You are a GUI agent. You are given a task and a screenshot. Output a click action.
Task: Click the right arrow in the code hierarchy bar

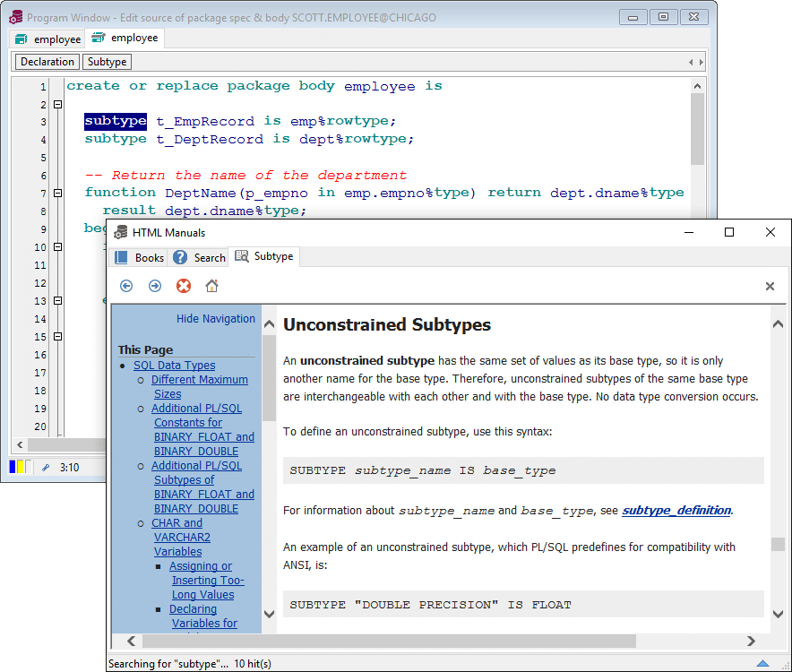coord(702,62)
